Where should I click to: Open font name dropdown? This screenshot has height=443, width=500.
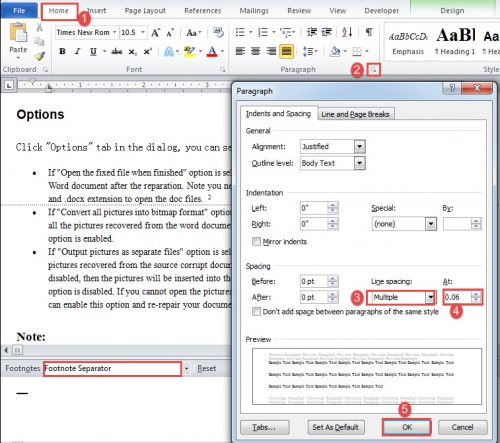tap(114, 32)
